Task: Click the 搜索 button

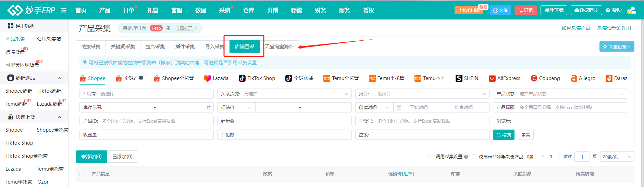Action: [x=503, y=135]
